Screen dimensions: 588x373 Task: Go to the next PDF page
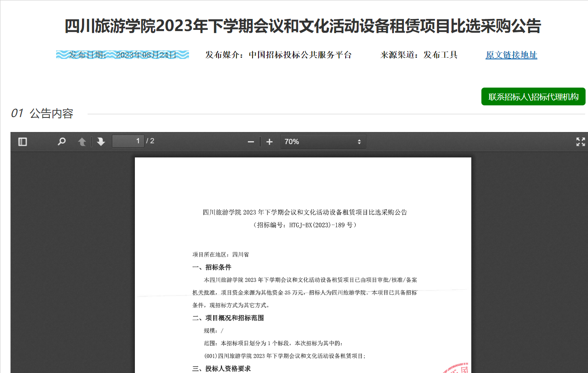pyautogui.click(x=101, y=142)
